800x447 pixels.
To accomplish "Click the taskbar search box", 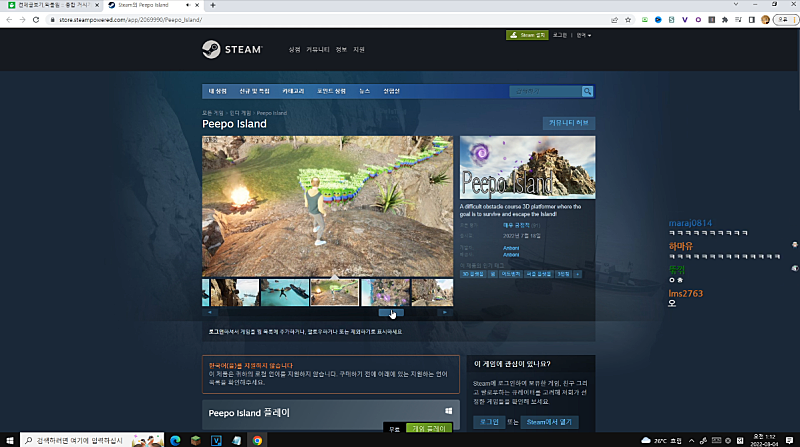I will point(92,440).
